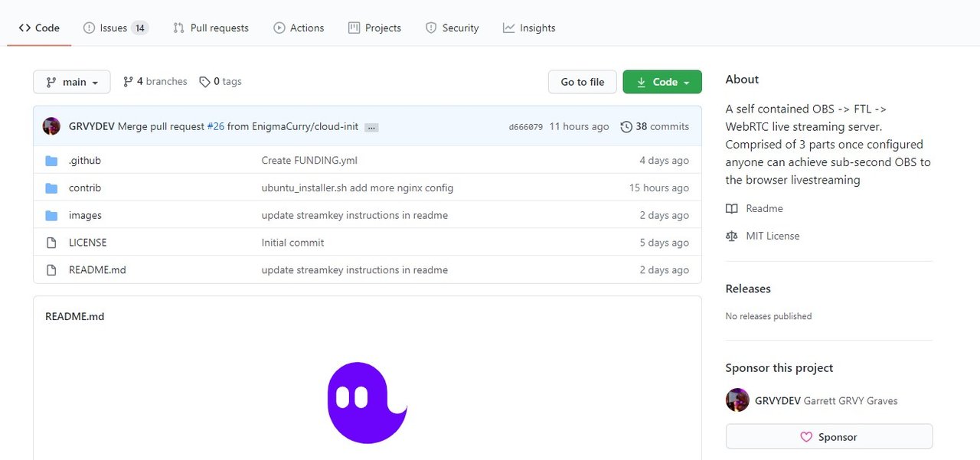Open the Issues tab

116,28
